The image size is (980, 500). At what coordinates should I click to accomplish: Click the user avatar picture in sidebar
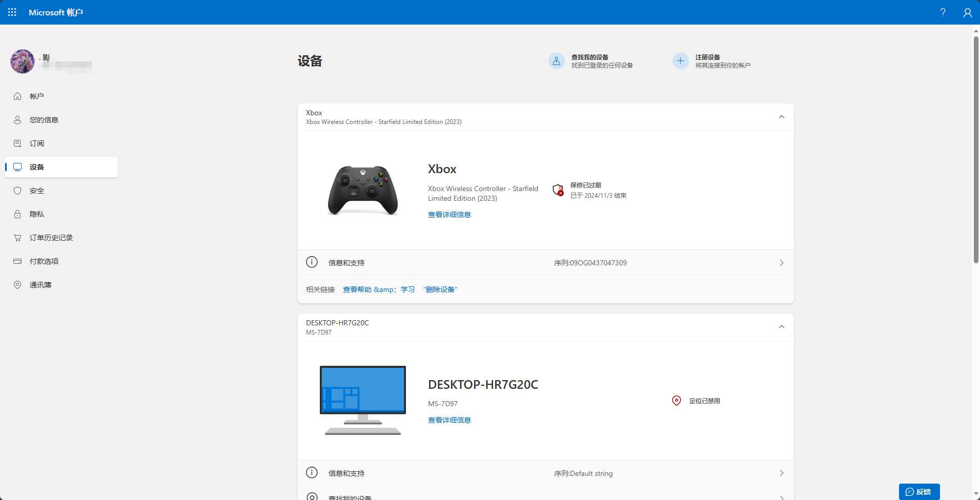click(x=23, y=61)
